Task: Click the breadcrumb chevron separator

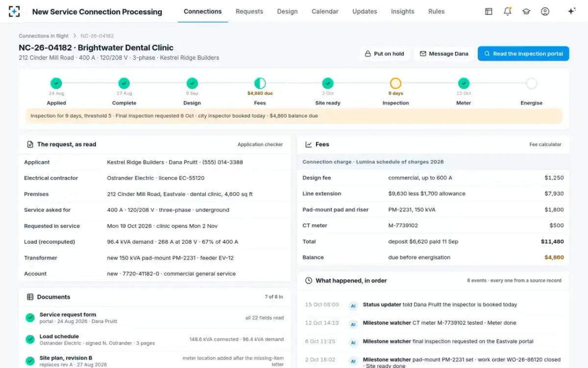Action: coord(74,36)
